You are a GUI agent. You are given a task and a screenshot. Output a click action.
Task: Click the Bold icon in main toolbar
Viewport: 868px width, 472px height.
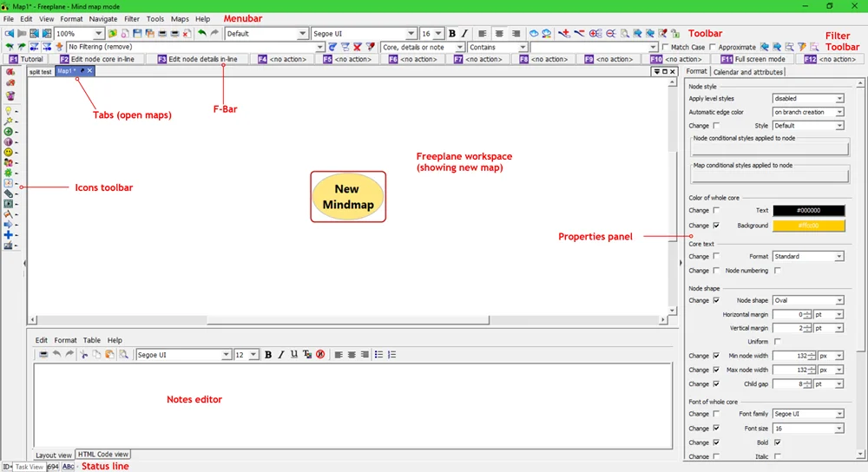pos(451,34)
